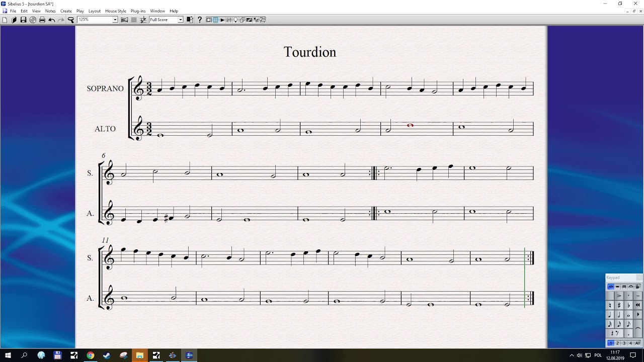Toggle the Properties window button
Screen dimensions: 644x362
pos(256,20)
